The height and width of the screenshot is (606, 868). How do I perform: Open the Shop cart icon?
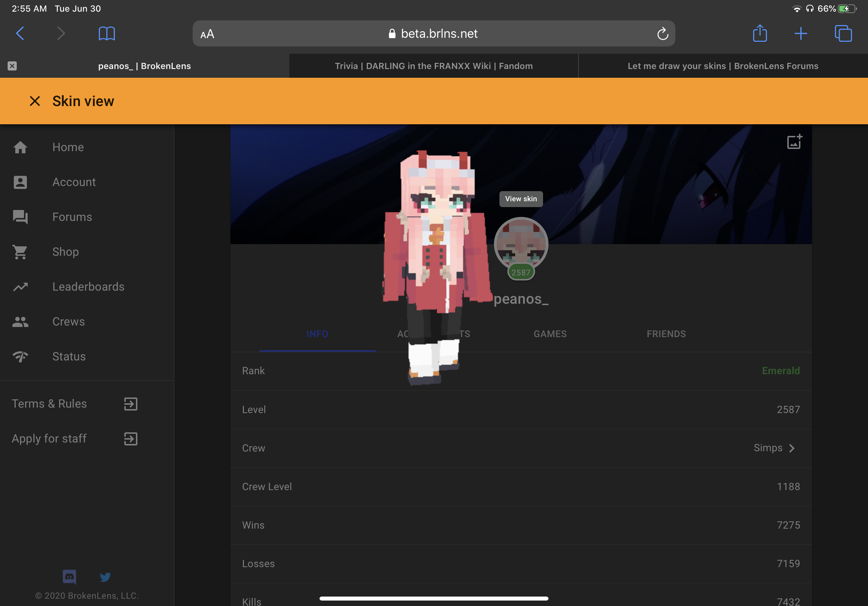coord(20,252)
